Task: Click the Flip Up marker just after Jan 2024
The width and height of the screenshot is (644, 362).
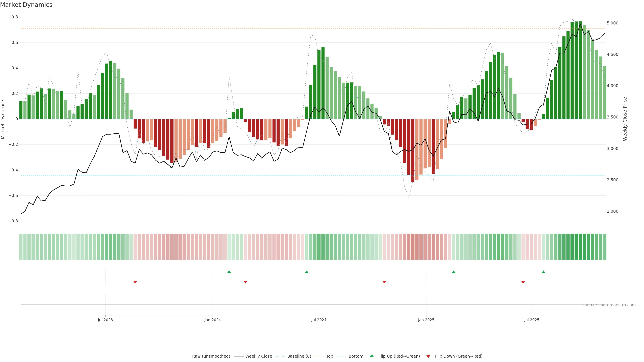Action: (x=229, y=272)
